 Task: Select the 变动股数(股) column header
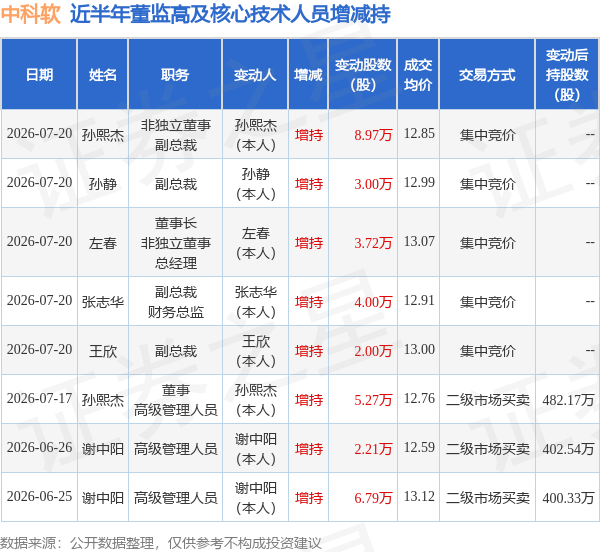coord(363,74)
